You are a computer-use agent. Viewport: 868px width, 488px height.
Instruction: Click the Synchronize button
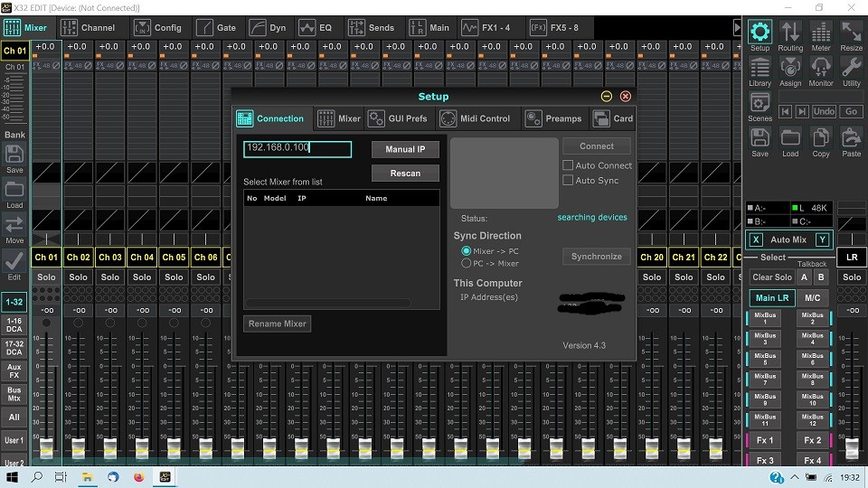point(596,256)
